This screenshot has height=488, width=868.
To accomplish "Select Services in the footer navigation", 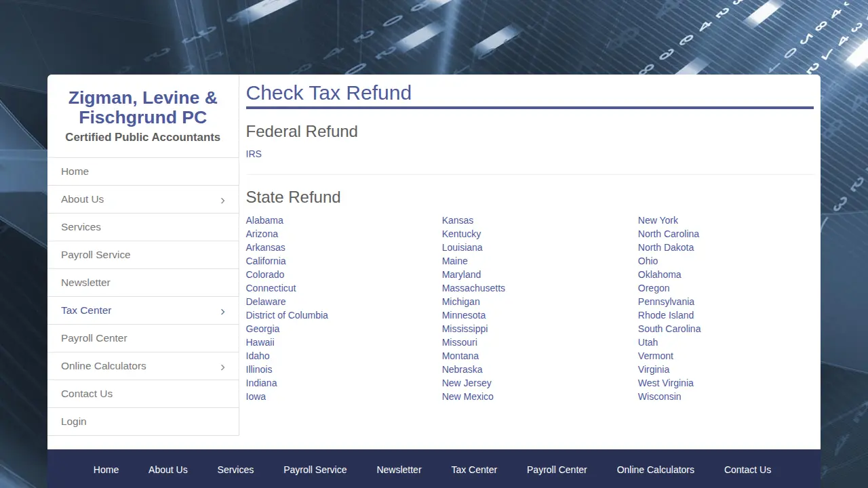I will tap(235, 470).
